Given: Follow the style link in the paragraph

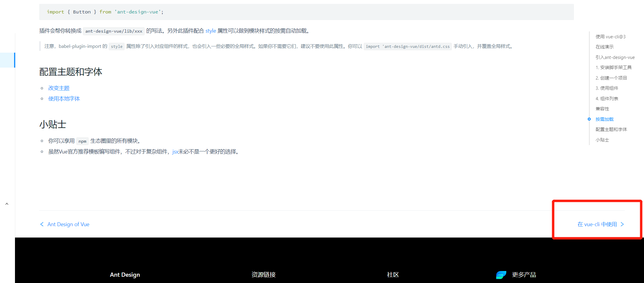Looking at the screenshot, I should pos(211,31).
